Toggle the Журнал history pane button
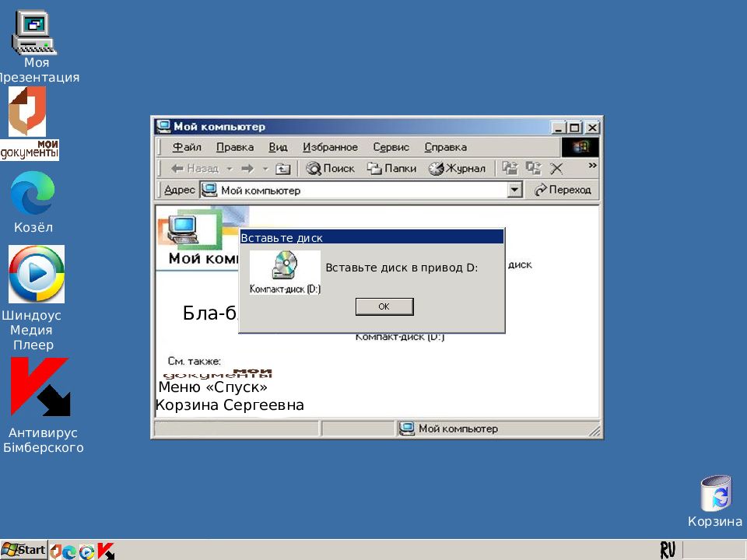Screen dimensions: 747x560 click(x=457, y=169)
